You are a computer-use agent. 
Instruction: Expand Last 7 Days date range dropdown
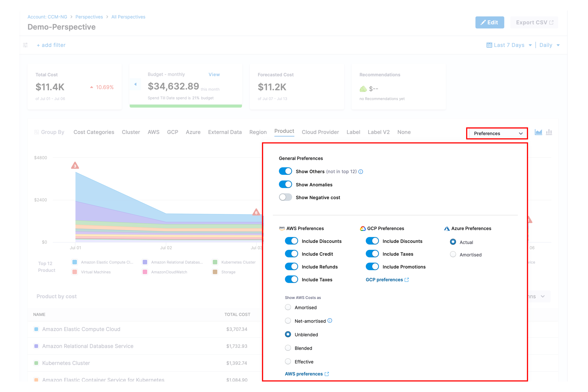[x=509, y=45]
